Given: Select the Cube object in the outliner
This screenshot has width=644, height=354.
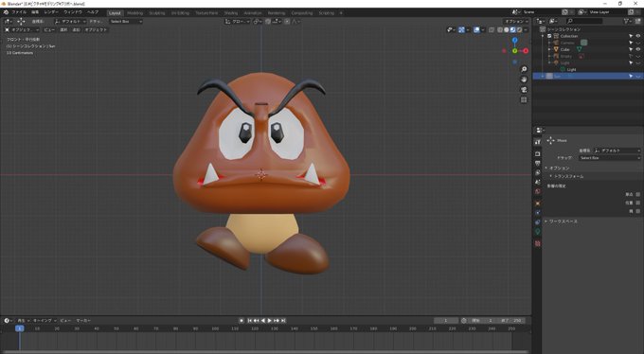Looking at the screenshot, I should [565, 49].
